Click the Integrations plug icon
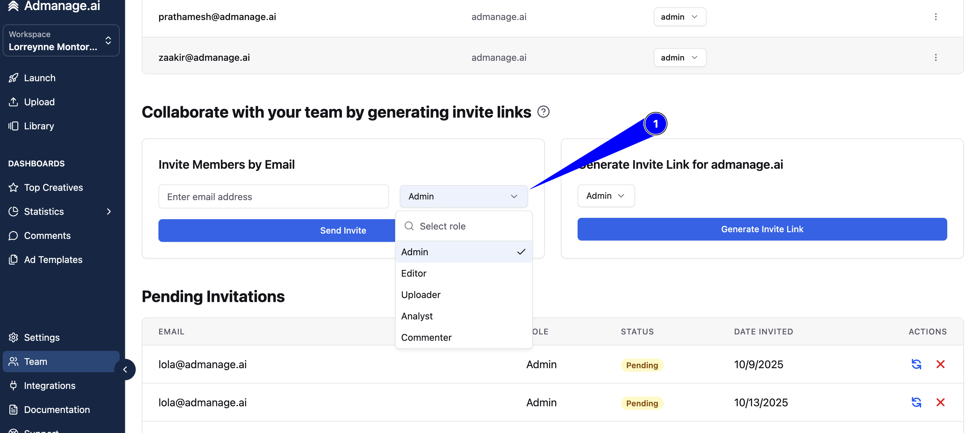Image resolution: width=980 pixels, height=433 pixels. [x=13, y=386]
